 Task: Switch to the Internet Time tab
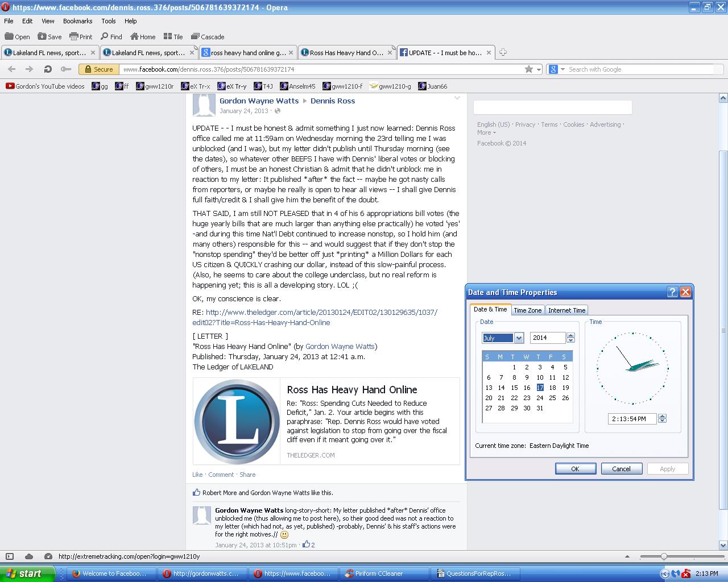click(566, 310)
